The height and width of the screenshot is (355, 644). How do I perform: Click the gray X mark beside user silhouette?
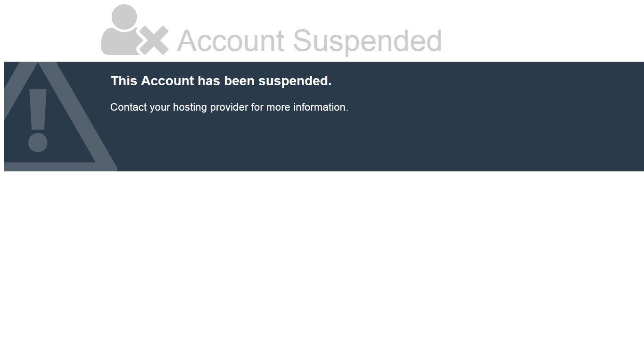point(154,40)
